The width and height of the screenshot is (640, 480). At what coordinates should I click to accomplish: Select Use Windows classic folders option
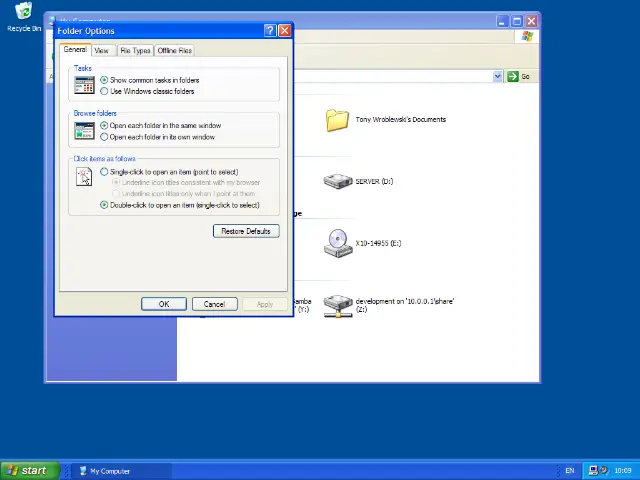click(104, 91)
